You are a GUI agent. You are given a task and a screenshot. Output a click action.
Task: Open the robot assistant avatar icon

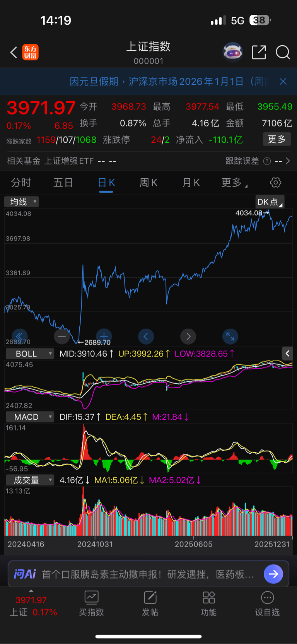(232, 52)
